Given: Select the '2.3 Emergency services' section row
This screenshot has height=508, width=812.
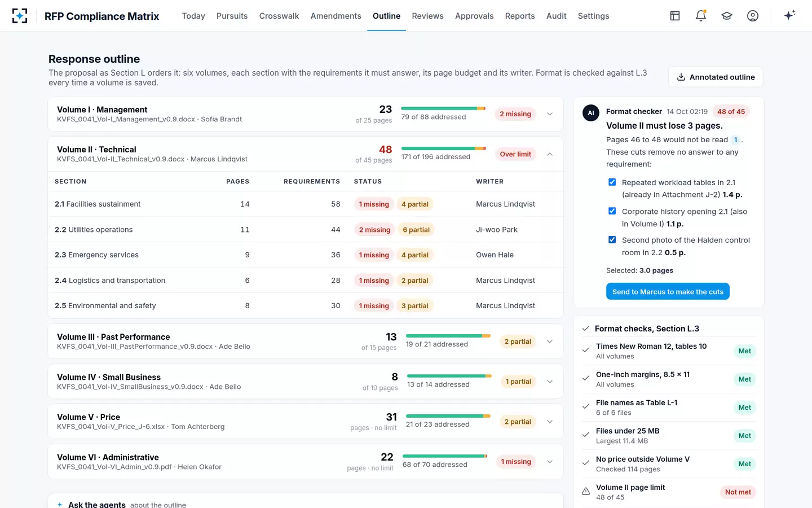Looking at the screenshot, I should [306, 255].
